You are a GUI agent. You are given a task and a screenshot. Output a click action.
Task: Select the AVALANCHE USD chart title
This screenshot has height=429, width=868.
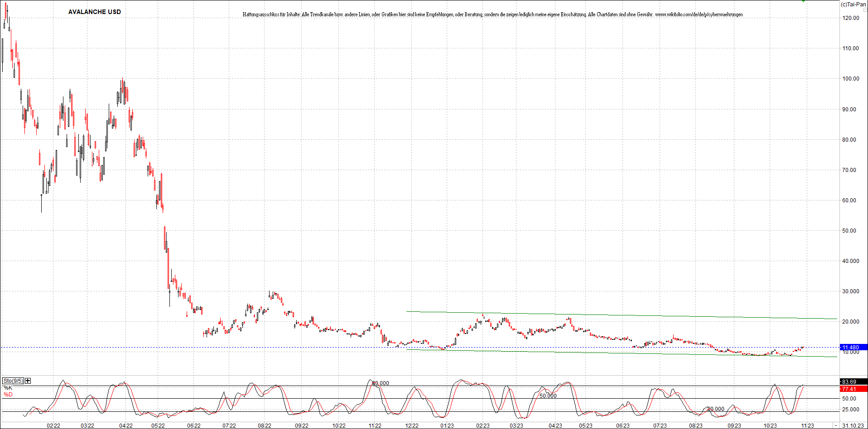[94, 12]
